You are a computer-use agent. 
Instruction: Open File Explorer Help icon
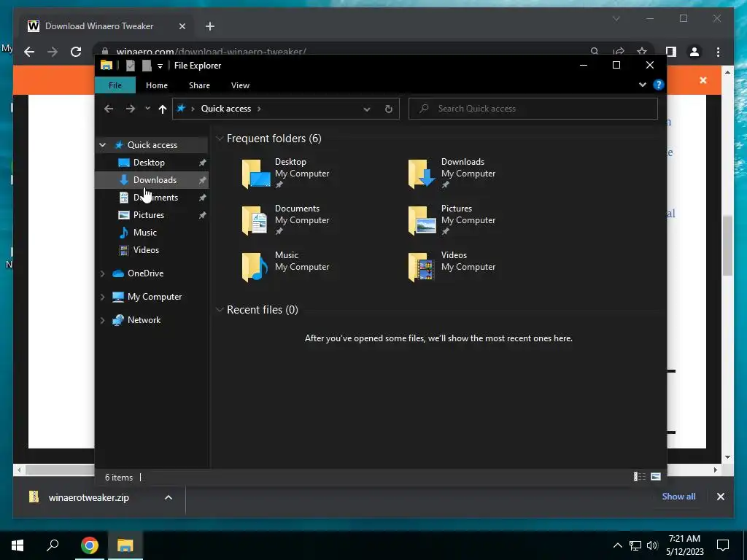point(659,85)
